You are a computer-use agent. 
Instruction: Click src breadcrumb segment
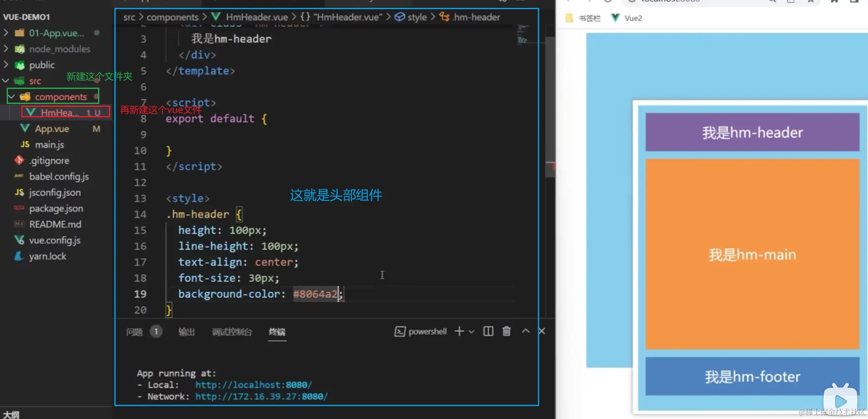(129, 17)
